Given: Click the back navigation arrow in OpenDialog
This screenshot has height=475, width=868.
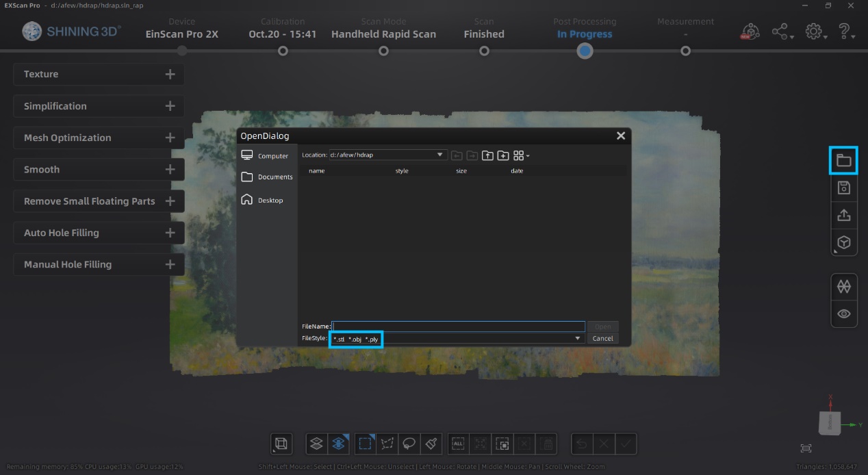Looking at the screenshot, I should click(457, 155).
